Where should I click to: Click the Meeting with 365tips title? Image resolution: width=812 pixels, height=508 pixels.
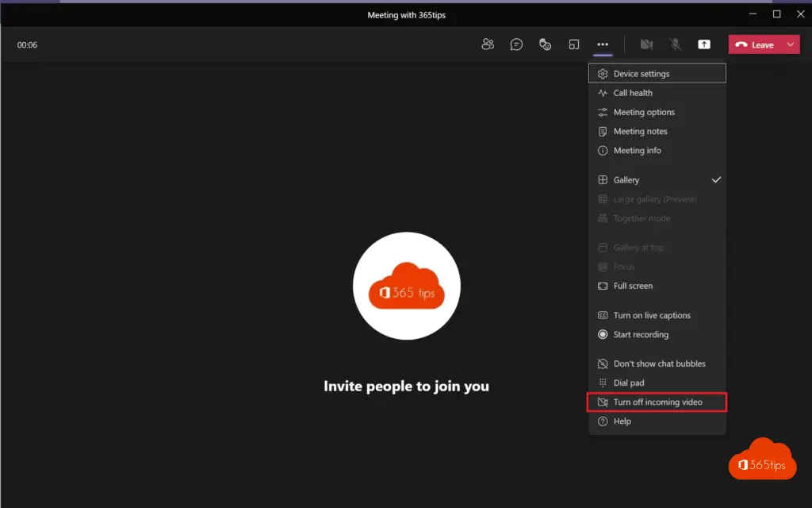click(x=407, y=15)
